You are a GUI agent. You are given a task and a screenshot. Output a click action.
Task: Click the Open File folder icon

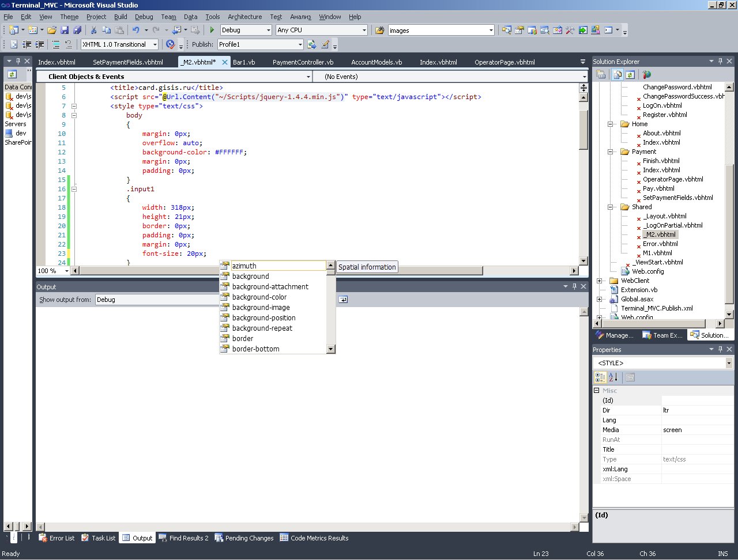(52, 30)
